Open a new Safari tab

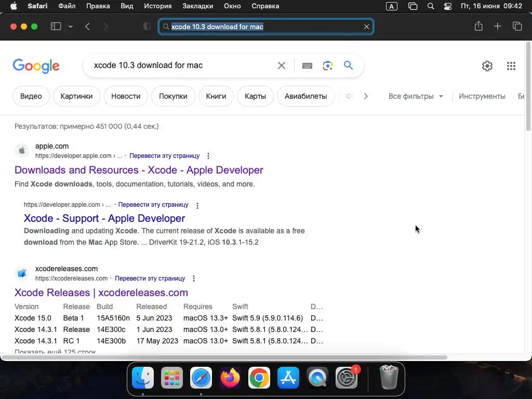coord(497,26)
